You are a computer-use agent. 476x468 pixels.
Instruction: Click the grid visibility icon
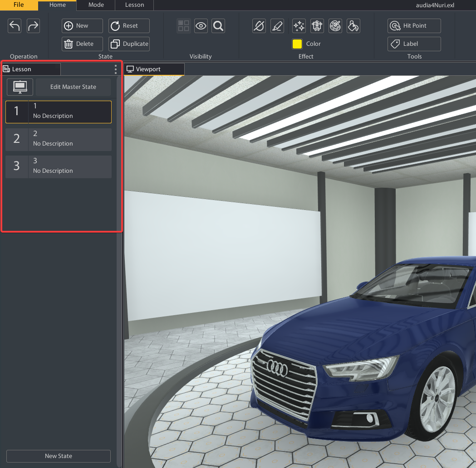coord(184,26)
